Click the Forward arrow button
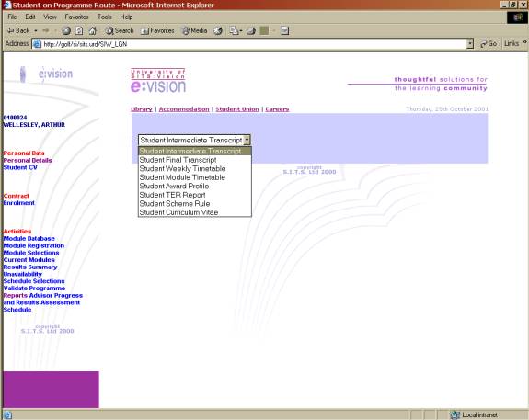The width and height of the screenshot is (529, 420). tap(46, 30)
